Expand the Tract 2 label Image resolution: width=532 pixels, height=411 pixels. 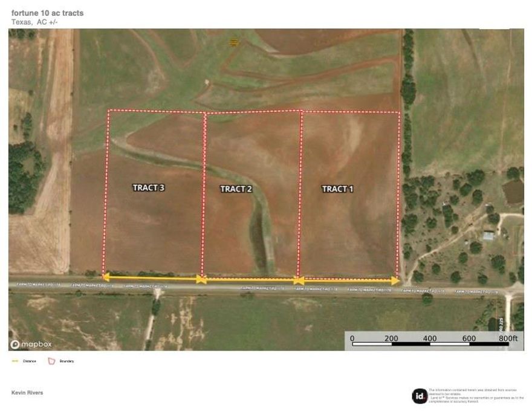tap(236, 188)
